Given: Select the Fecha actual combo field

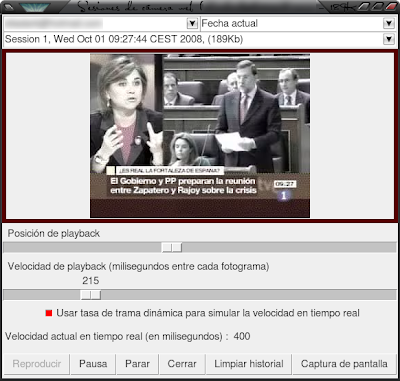Looking at the screenshot, I should point(298,24).
